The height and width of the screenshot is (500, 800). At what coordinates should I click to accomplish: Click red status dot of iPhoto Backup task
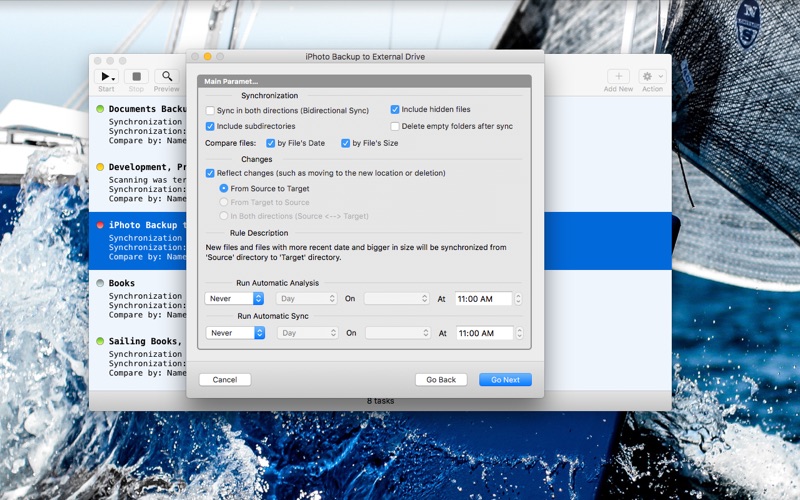pyautogui.click(x=100, y=225)
